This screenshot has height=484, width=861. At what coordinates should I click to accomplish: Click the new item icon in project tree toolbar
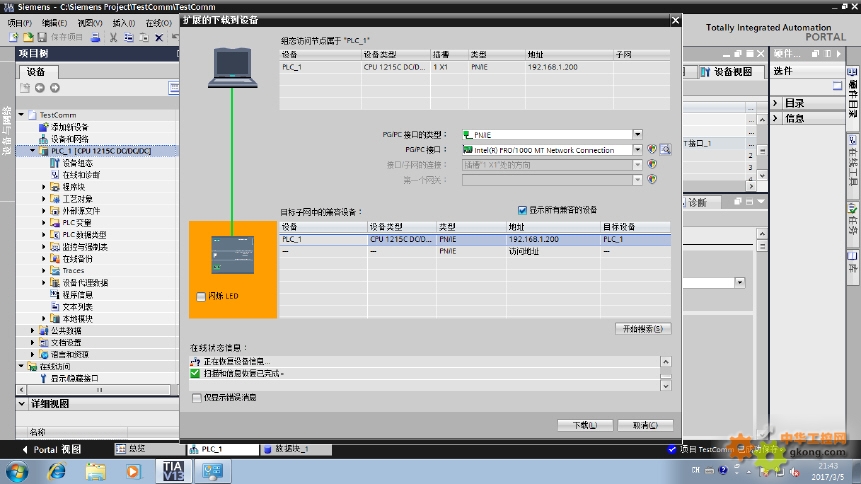pos(25,88)
